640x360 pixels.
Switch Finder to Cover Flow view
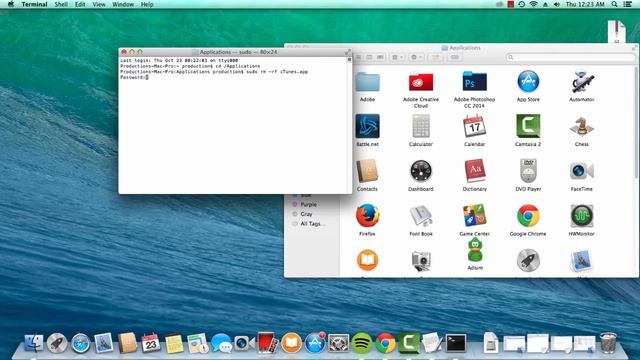click(x=380, y=57)
